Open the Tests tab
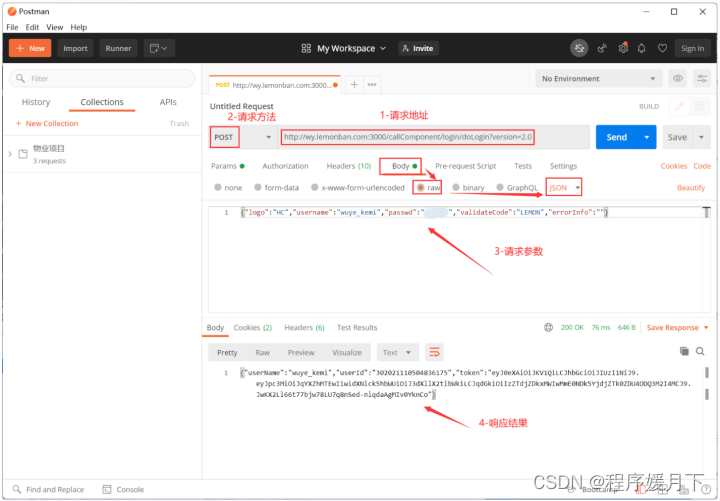 pyautogui.click(x=523, y=166)
